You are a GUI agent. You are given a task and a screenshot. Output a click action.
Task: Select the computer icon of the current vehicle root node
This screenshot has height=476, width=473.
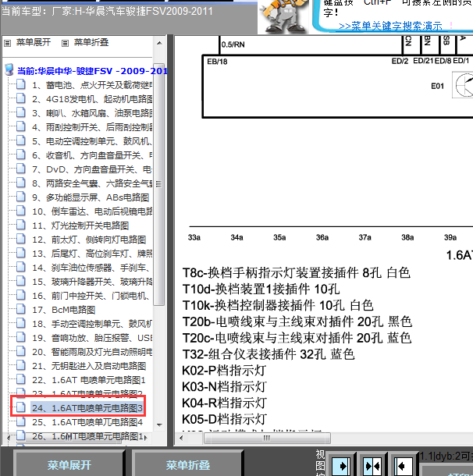pyautogui.click(x=9, y=69)
